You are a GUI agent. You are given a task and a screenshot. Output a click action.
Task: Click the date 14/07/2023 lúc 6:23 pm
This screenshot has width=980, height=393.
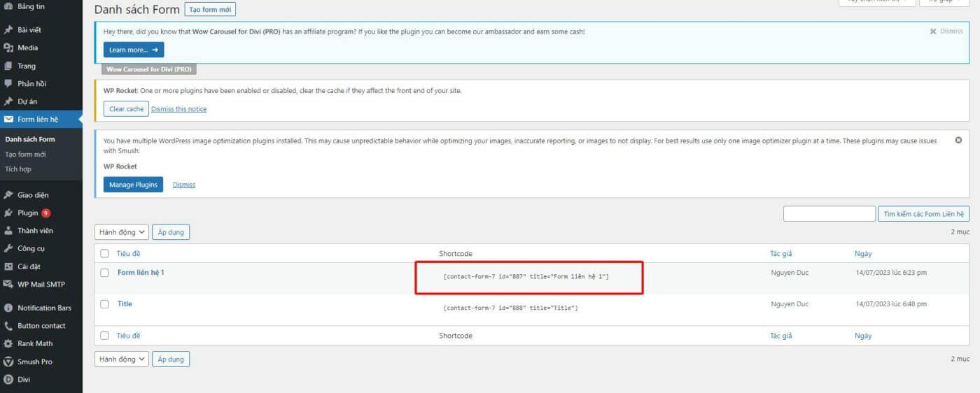pos(891,273)
